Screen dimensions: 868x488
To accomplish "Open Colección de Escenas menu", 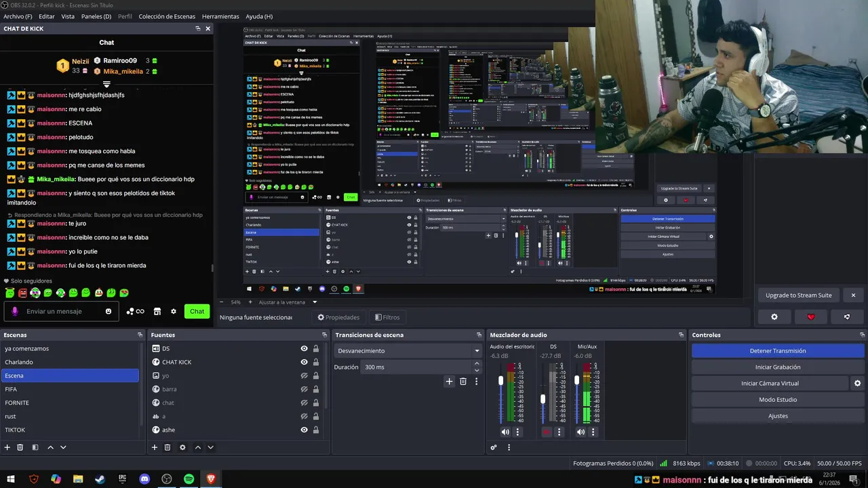I will [167, 16].
